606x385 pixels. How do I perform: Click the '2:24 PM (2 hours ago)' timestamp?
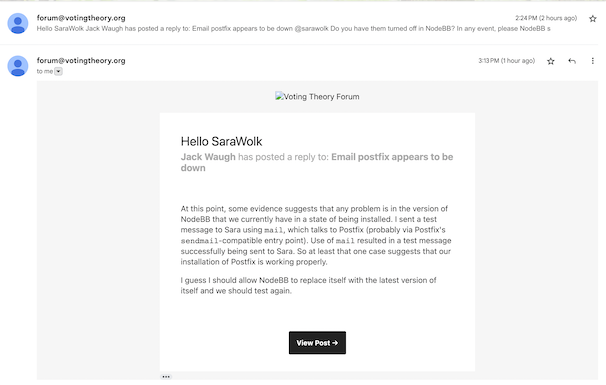[x=546, y=18]
